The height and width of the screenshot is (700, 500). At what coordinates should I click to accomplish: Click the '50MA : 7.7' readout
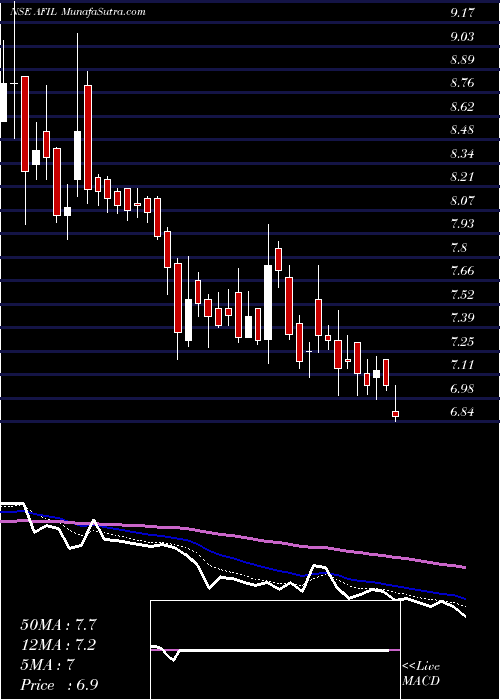[58, 625]
